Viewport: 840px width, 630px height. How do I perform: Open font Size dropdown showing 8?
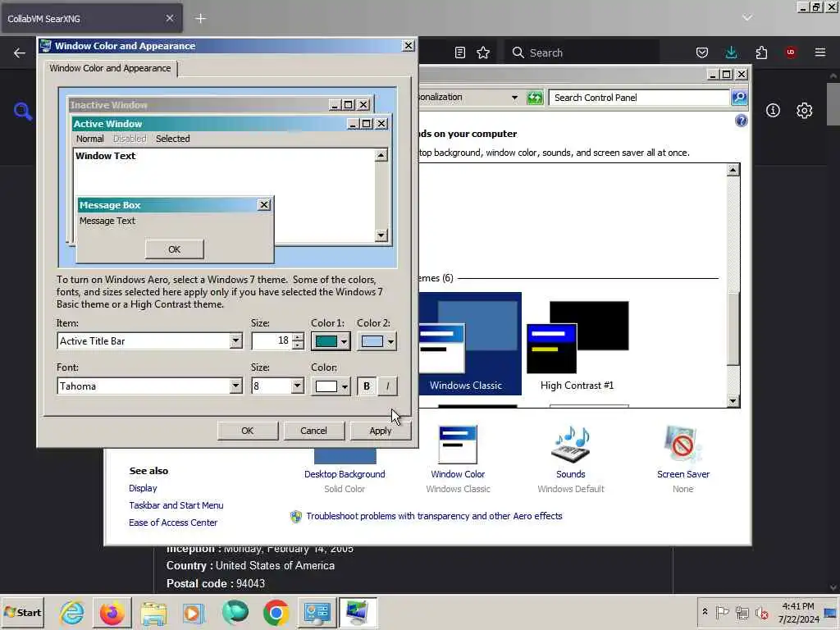(297, 386)
